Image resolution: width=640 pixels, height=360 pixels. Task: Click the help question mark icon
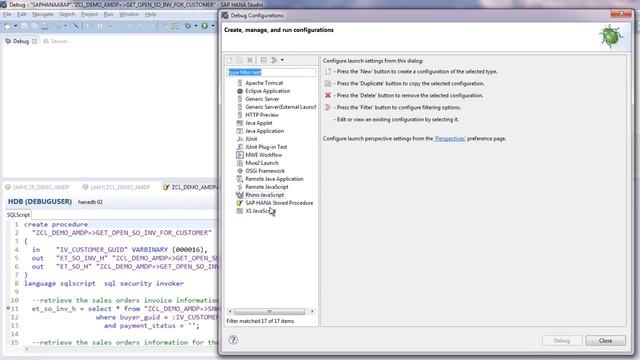pyautogui.click(x=233, y=340)
